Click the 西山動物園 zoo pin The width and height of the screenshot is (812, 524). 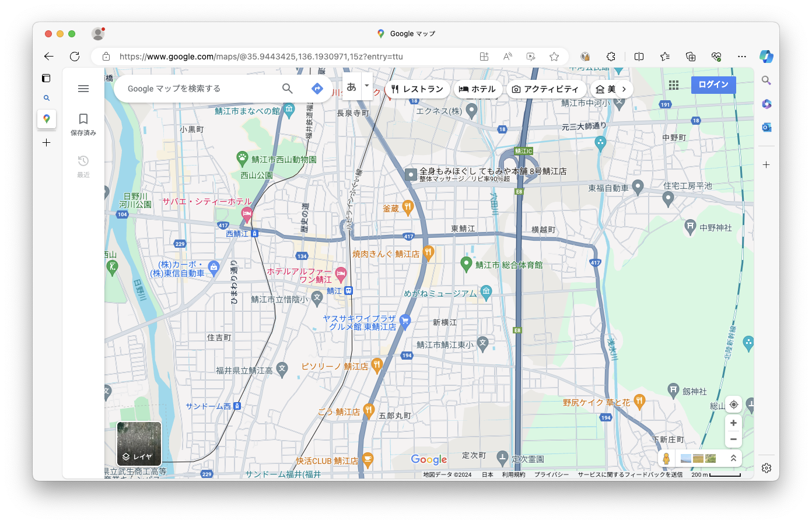(242, 157)
